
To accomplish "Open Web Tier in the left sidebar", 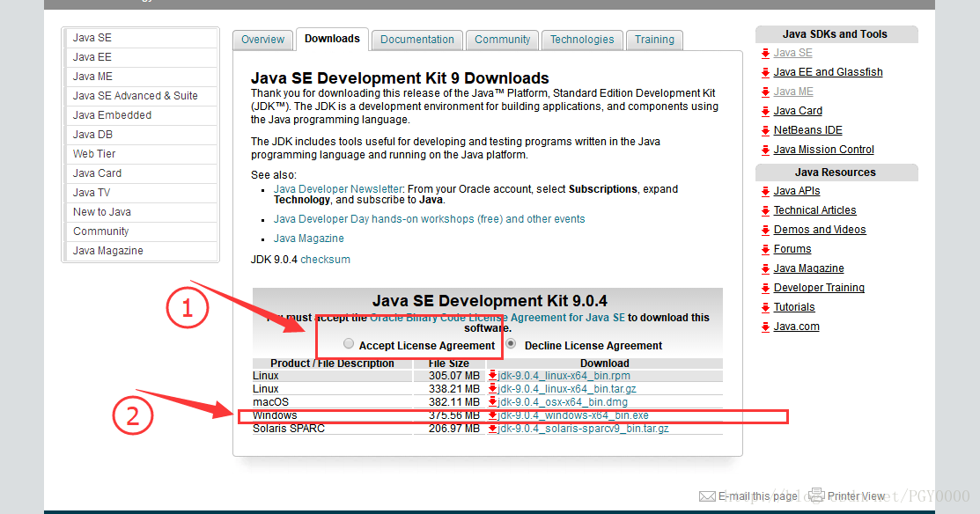I will (141, 154).
